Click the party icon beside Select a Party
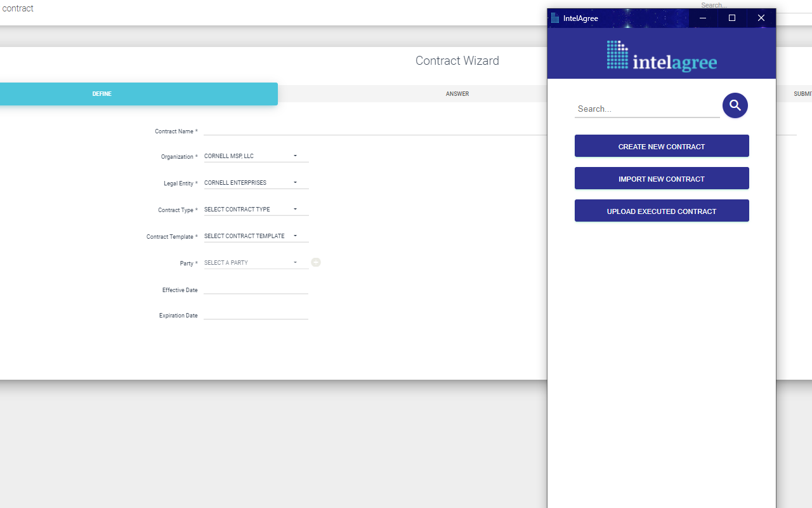The image size is (812, 508). pos(316,262)
